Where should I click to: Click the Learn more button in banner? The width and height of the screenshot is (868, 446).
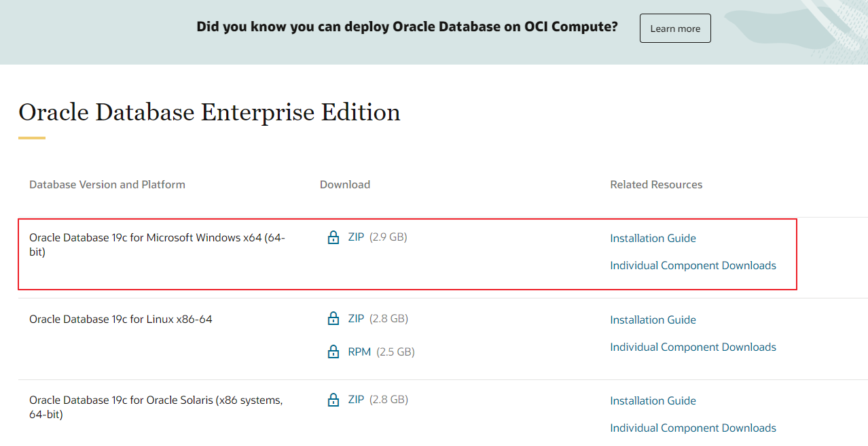tap(675, 29)
